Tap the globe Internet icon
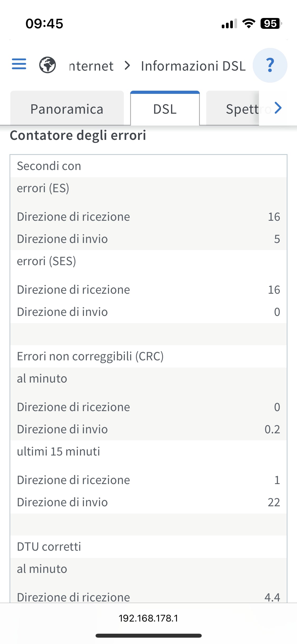 coord(48,65)
